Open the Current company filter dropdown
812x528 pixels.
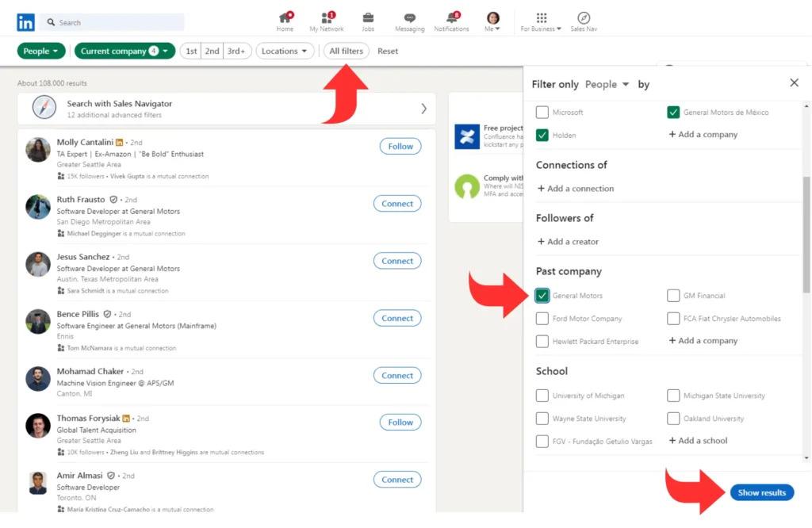tap(124, 51)
